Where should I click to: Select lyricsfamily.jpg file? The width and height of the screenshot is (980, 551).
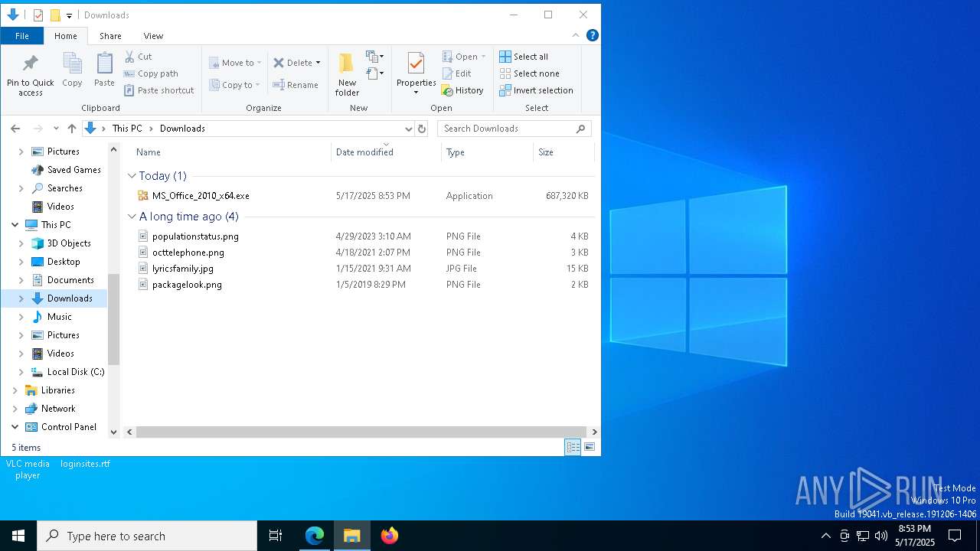(x=363, y=269)
